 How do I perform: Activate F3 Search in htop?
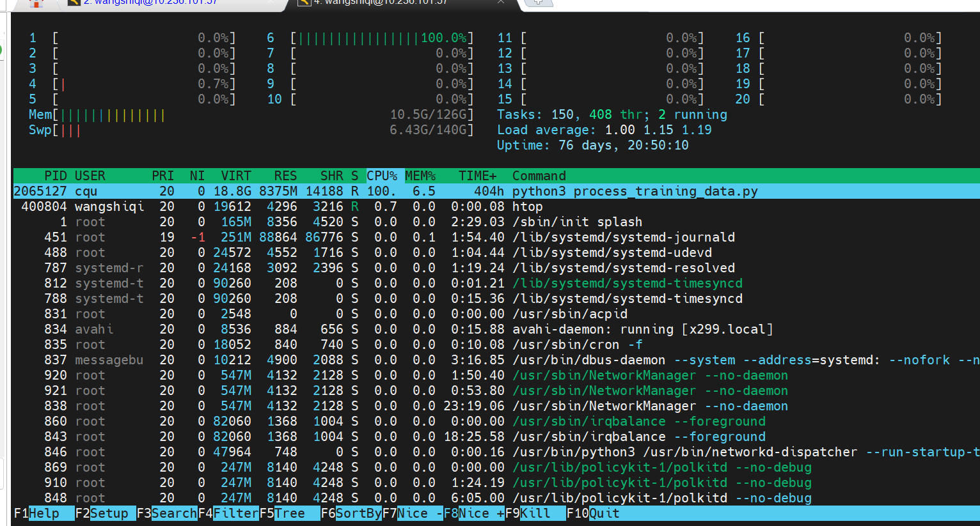(167, 513)
